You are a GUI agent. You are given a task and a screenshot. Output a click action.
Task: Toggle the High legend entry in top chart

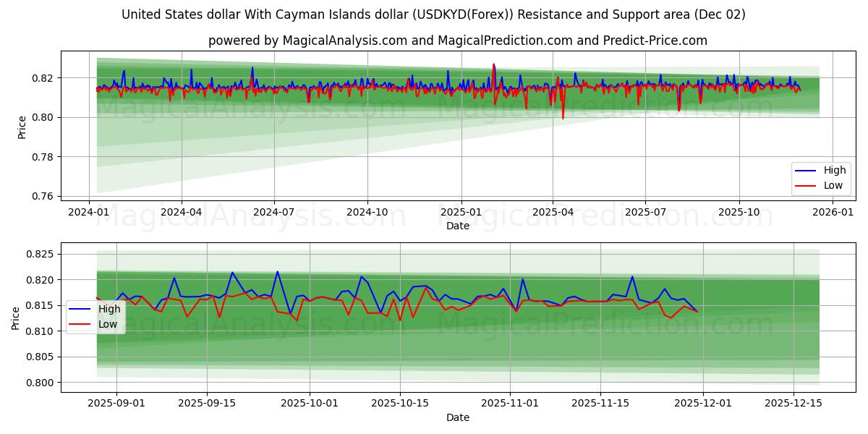822,170
